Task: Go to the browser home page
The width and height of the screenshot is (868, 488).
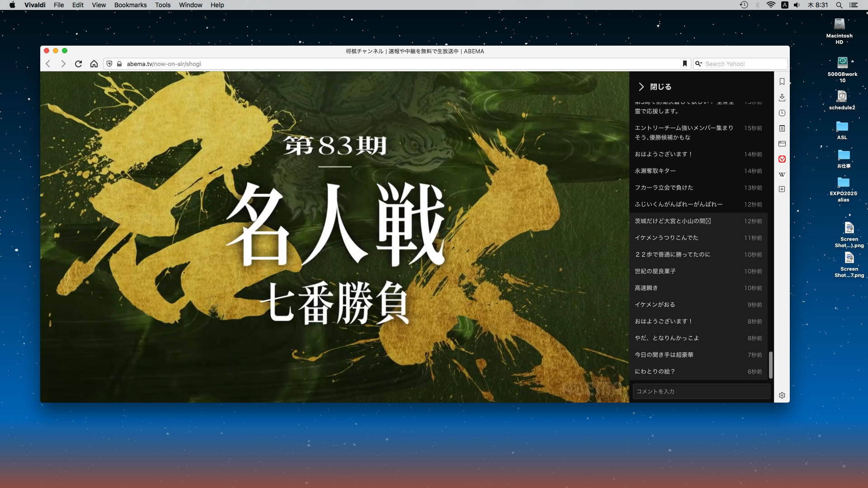Action: (x=94, y=64)
